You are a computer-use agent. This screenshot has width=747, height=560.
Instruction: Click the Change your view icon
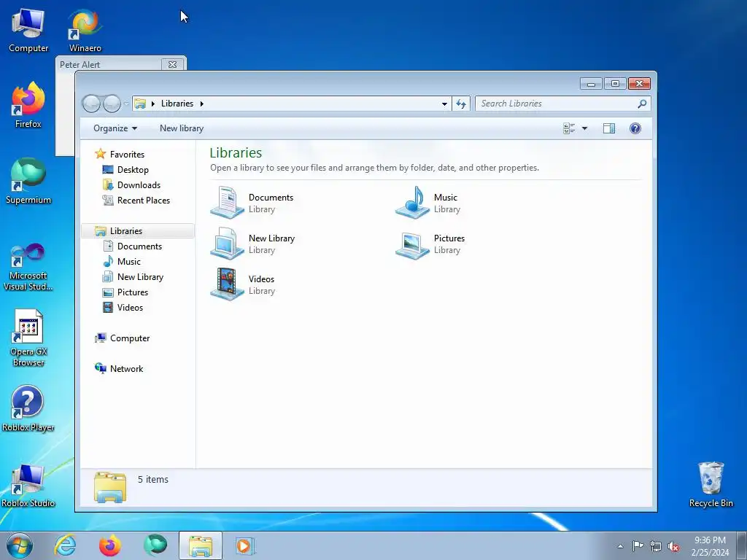tap(569, 128)
